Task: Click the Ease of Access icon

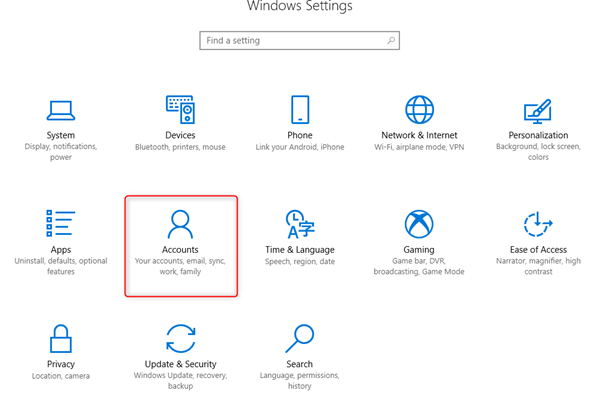Action: pos(538,224)
